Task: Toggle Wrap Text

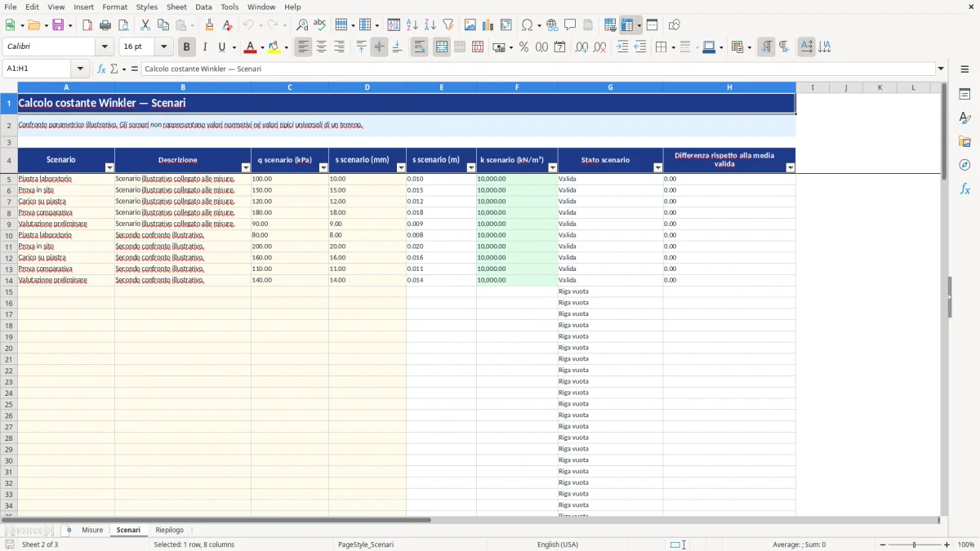Action: point(420,47)
